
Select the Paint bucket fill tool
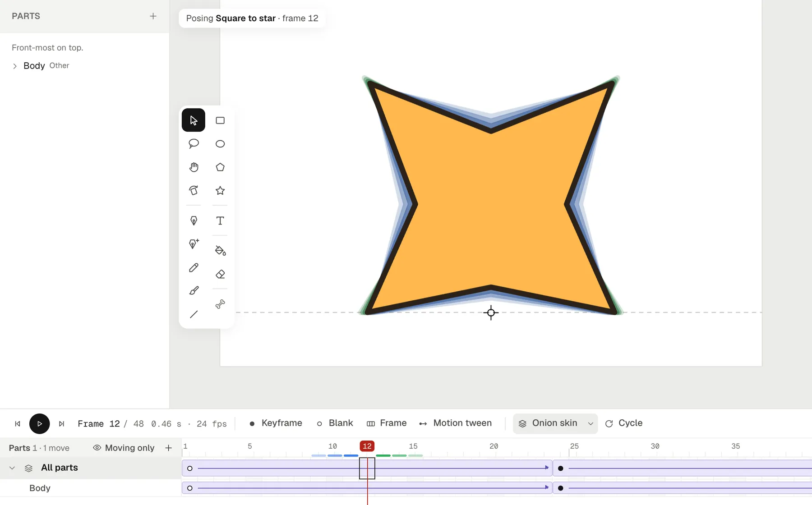pyautogui.click(x=220, y=251)
